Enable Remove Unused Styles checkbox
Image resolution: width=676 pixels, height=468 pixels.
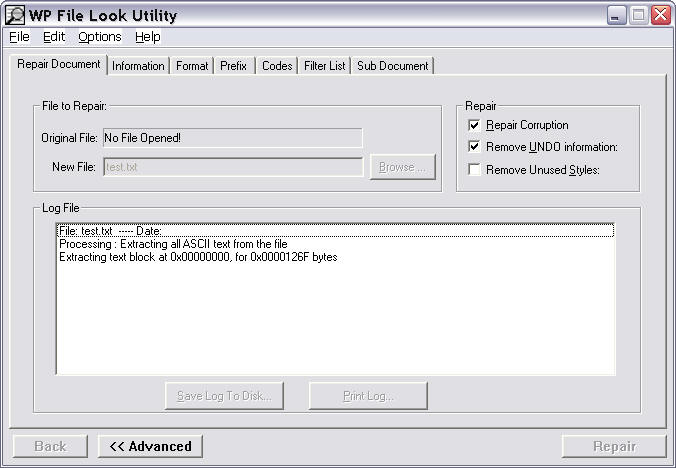[x=474, y=170]
